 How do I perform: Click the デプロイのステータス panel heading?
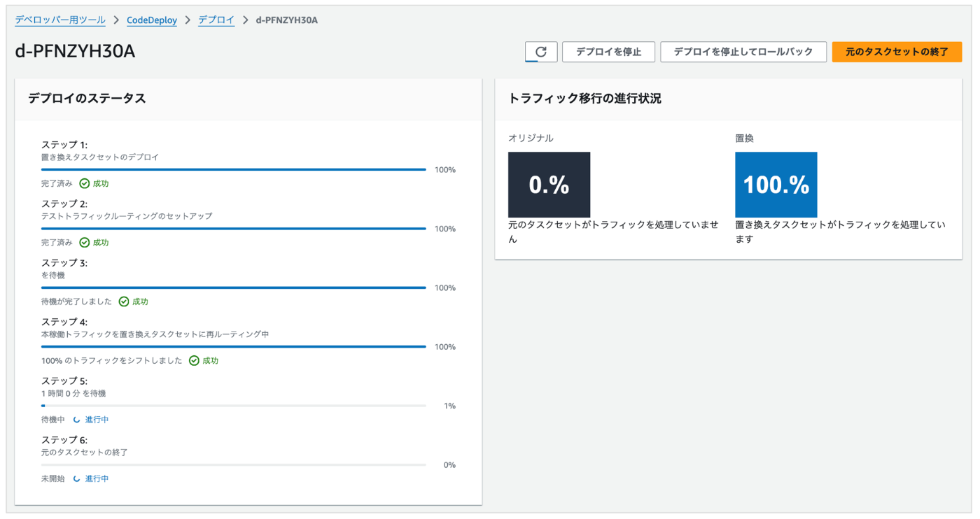point(87,99)
